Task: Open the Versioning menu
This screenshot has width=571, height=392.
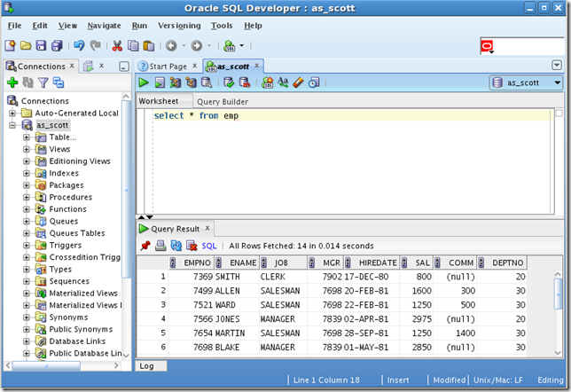Action: click(x=179, y=26)
